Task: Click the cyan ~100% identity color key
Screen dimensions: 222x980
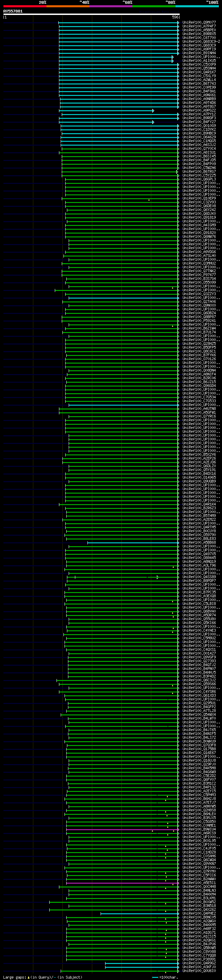Action: click(x=197, y=6)
